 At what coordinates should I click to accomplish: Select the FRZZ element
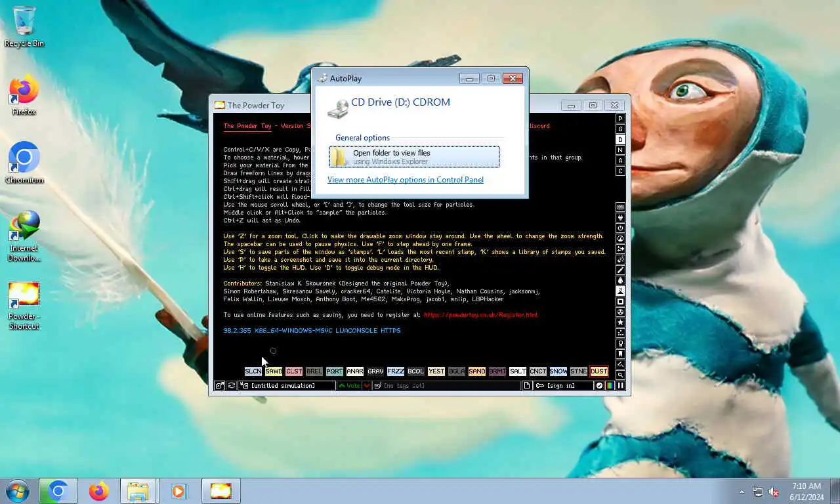(x=396, y=371)
